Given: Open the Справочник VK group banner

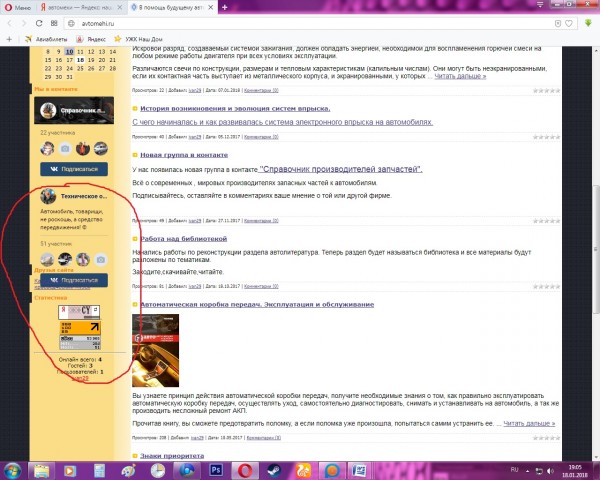Looking at the screenshot, I should coord(74,110).
